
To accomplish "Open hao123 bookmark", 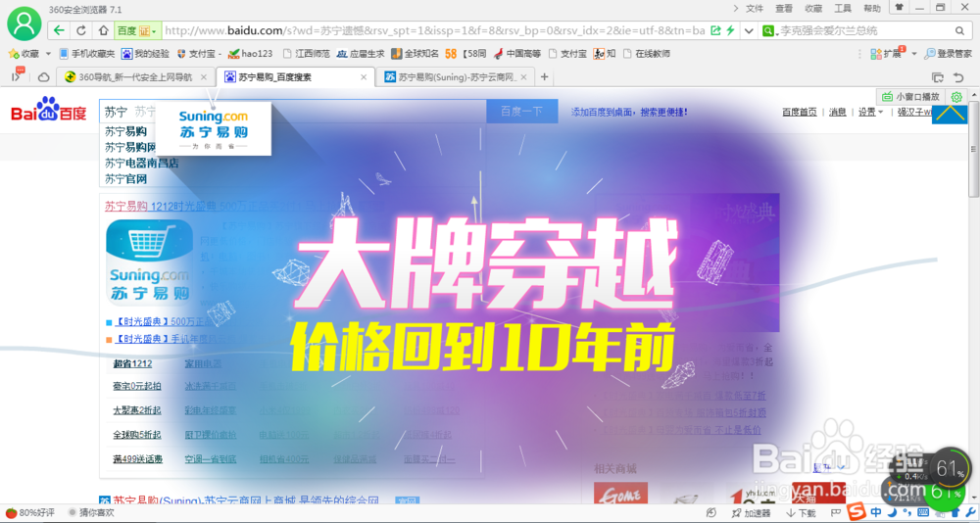I will (x=251, y=54).
